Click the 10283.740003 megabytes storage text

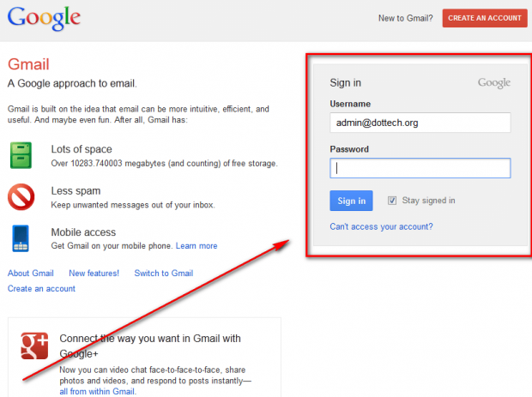[x=164, y=164]
